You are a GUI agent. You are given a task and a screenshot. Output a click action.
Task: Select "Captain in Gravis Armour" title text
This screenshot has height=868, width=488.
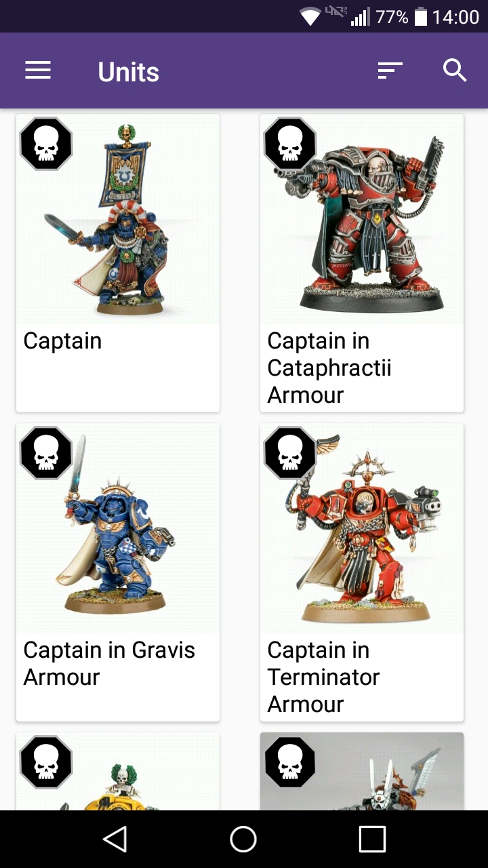pyautogui.click(x=109, y=663)
